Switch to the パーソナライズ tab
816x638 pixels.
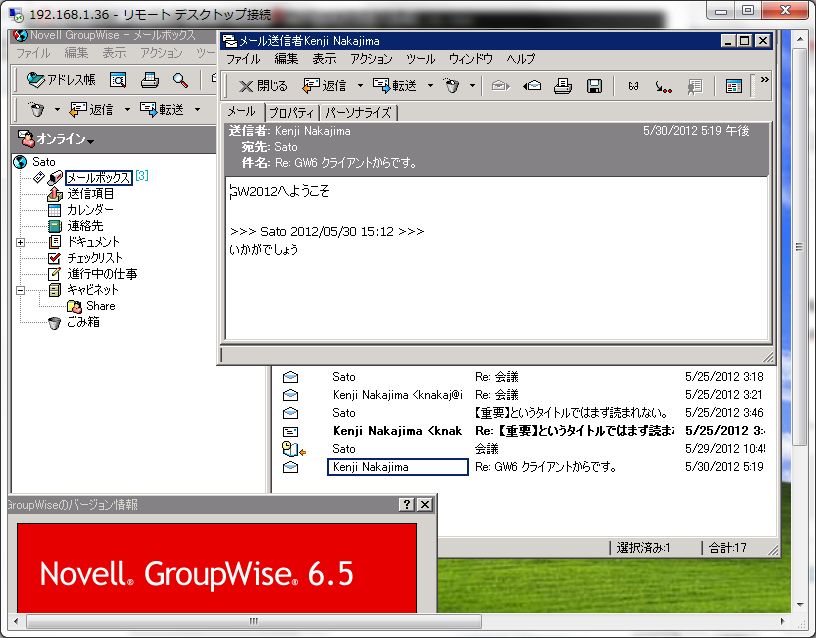point(358,113)
